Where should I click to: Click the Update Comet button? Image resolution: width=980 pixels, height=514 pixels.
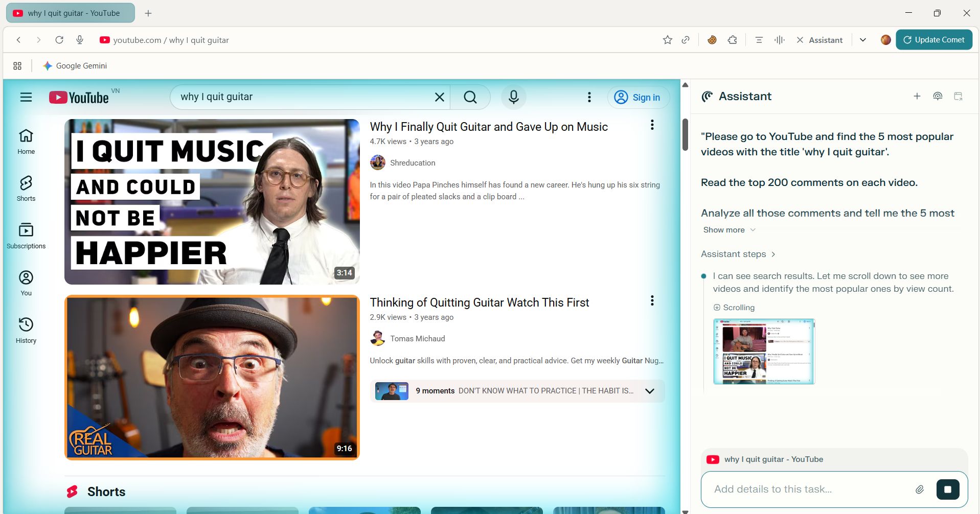[933, 40]
